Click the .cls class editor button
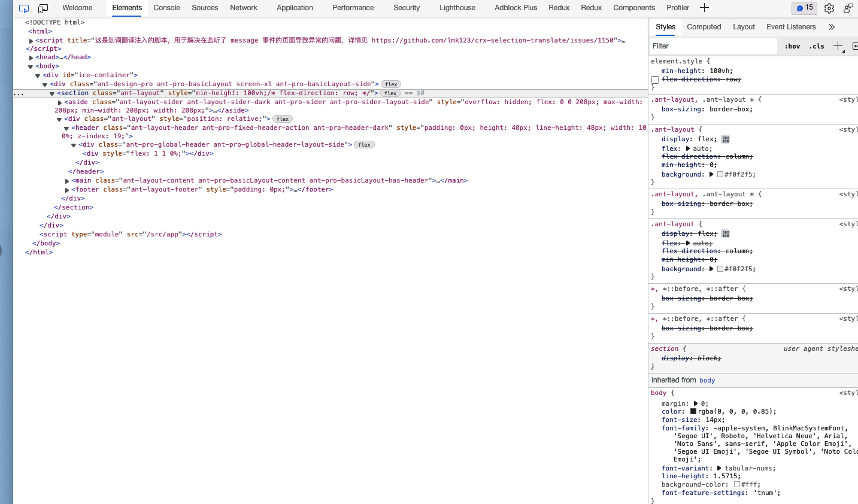Viewport: 858px width, 504px height. [x=817, y=45]
